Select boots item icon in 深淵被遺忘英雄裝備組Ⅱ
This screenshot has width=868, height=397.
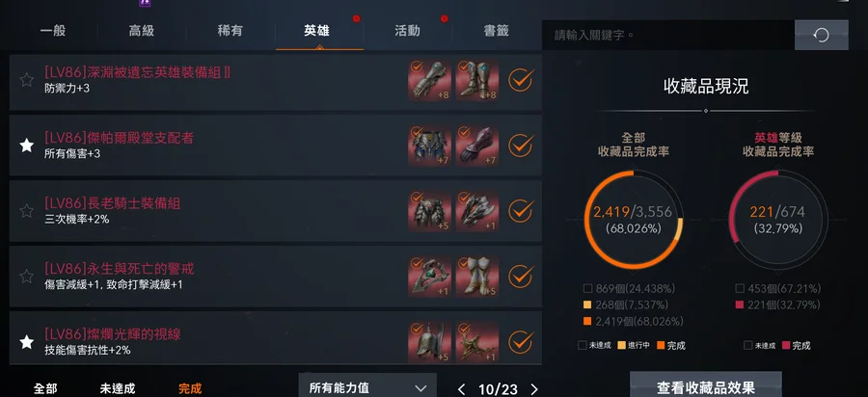click(477, 81)
